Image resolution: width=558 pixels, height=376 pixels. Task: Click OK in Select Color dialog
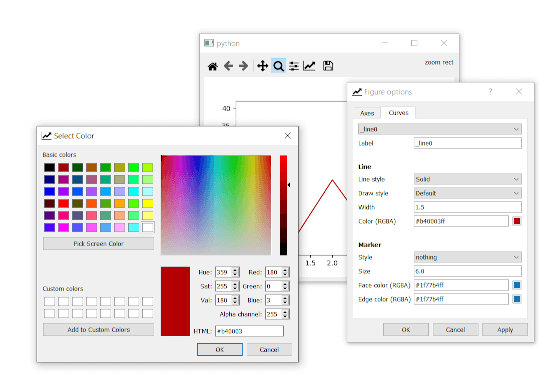(x=220, y=349)
